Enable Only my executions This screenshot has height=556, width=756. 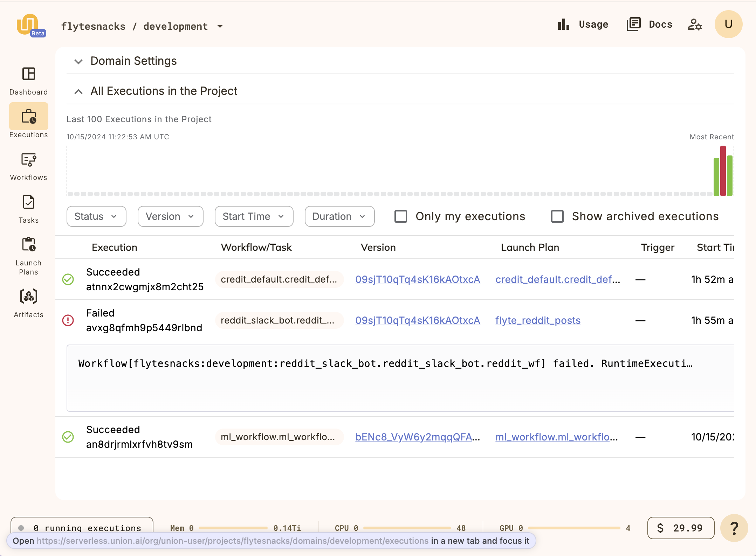click(400, 216)
